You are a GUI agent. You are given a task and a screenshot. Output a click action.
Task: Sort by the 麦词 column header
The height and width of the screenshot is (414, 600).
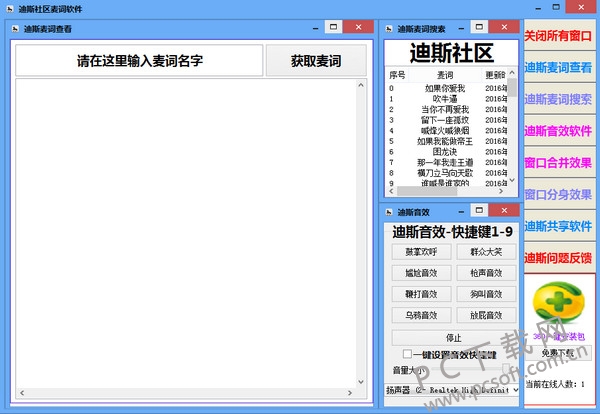click(445, 75)
